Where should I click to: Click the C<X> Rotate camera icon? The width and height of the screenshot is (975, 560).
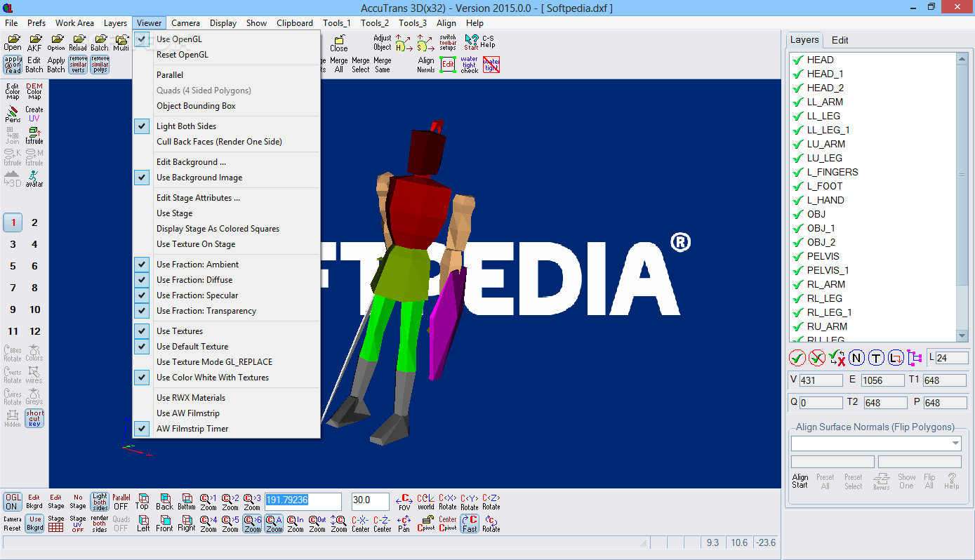[x=448, y=501]
